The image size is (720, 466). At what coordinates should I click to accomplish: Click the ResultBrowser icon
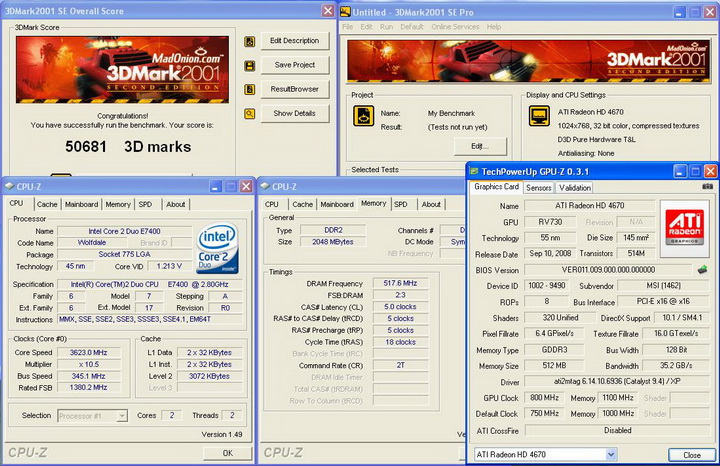[249, 90]
